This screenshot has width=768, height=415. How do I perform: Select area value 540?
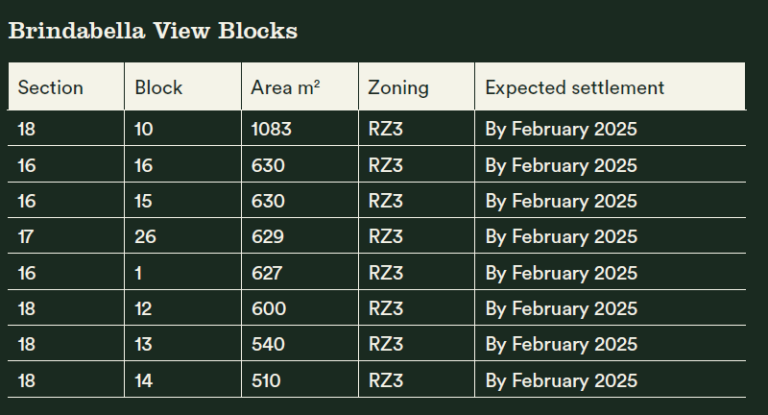[268, 345]
